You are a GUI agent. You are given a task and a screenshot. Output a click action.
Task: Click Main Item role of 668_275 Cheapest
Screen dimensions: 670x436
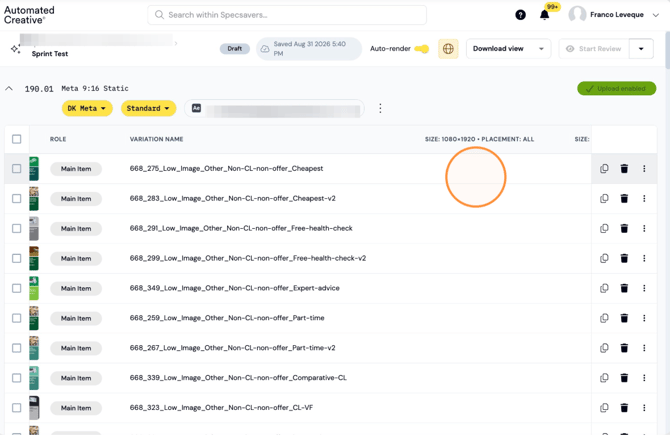click(x=76, y=169)
